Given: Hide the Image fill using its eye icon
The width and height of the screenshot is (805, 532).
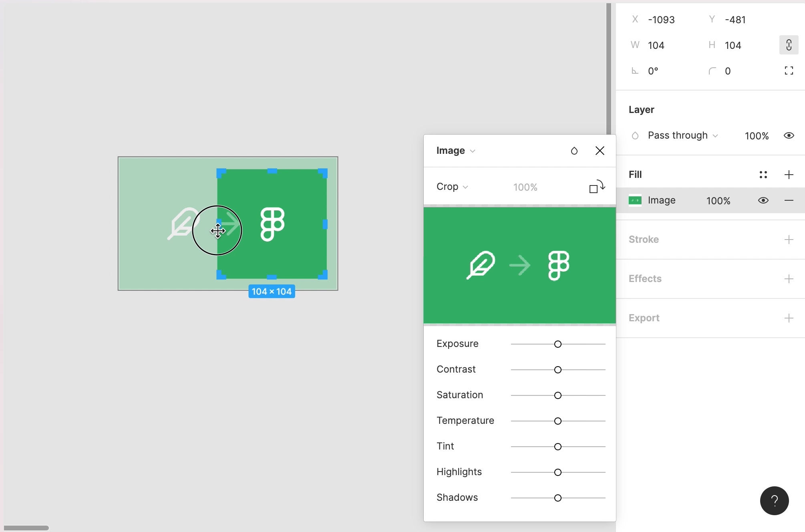Looking at the screenshot, I should coord(763,200).
